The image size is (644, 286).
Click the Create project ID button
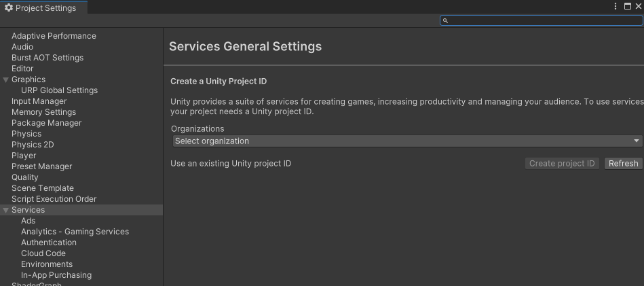(x=562, y=164)
